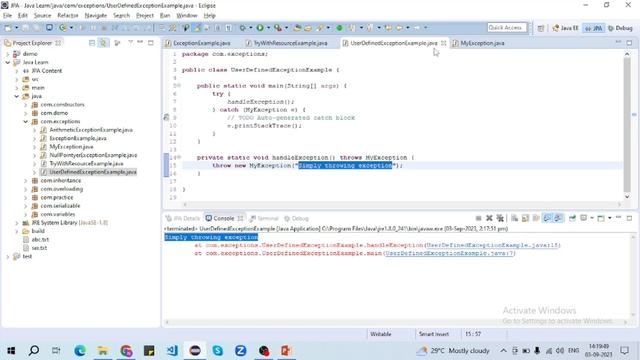Image resolution: width=640 pixels, height=360 pixels.
Task: Click the green circle toolbar icon
Action: (339, 28)
